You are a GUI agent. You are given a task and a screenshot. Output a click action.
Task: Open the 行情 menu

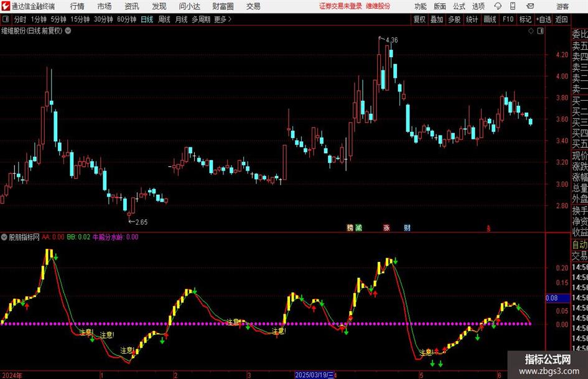[77, 6]
